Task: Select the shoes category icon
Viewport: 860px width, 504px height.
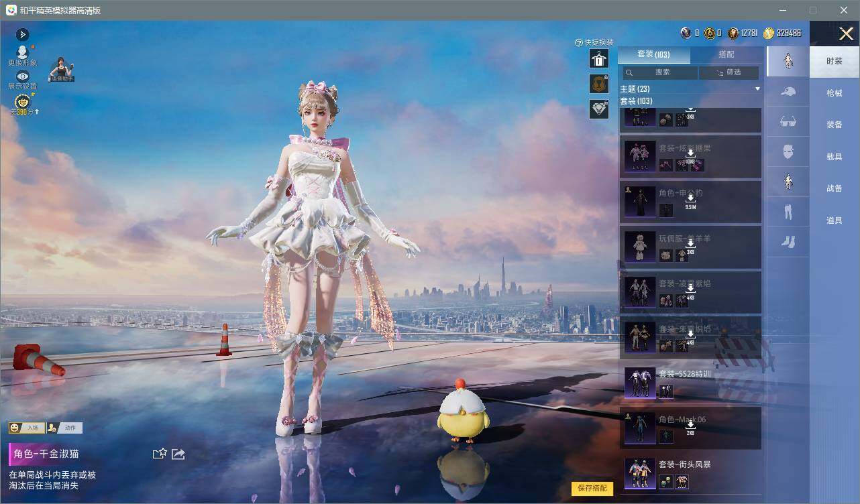Action: [x=788, y=242]
